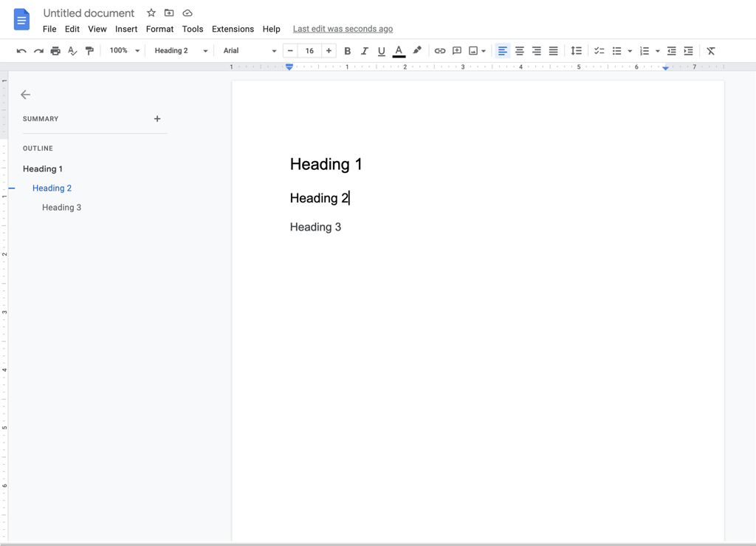
Task: Open the zoom level dropdown
Action: (123, 50)
